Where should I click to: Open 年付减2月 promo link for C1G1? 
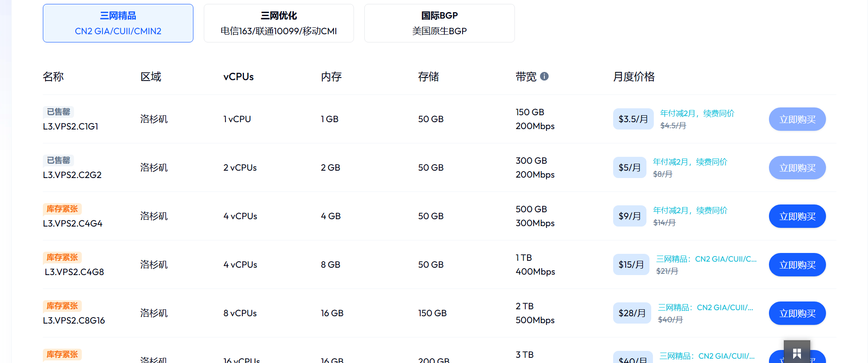[x=697, y=113]
